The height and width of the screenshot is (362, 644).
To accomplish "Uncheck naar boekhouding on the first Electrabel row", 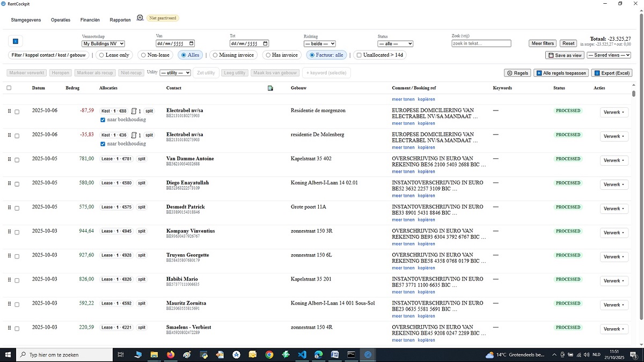I will click(103, 120).
